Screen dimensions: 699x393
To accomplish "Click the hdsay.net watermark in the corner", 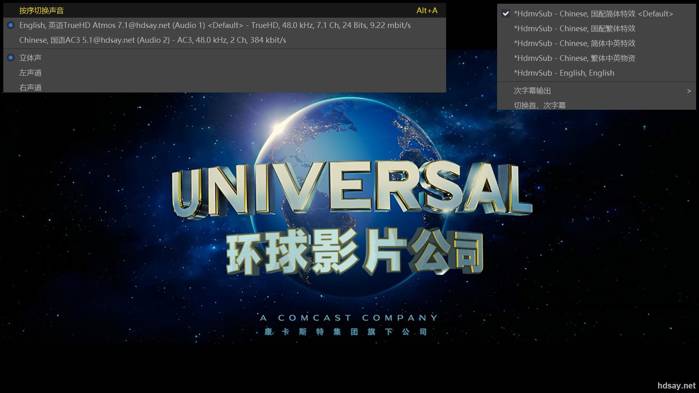I will pyautogui.click(x=676, y=385).
